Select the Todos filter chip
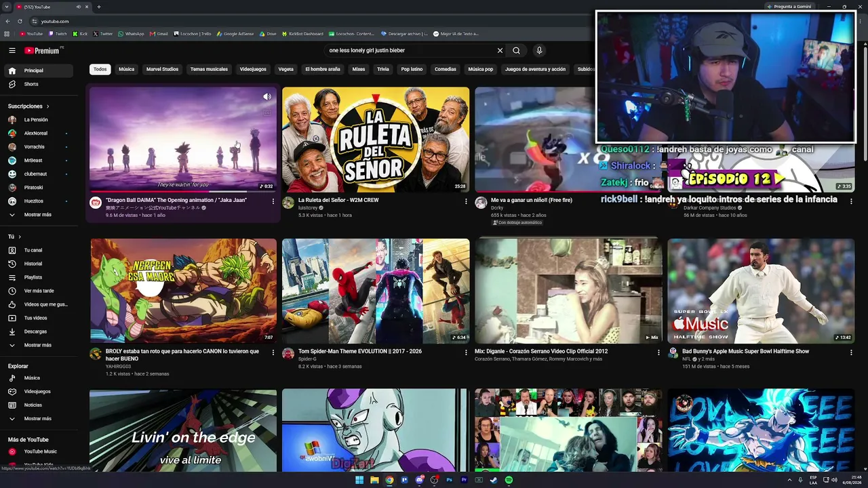868x488 pixels. 100,69
